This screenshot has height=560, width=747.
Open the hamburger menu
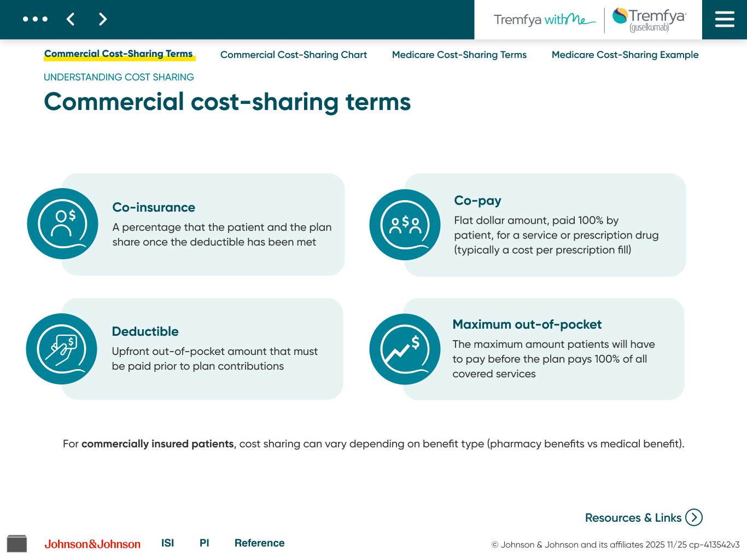click(724, 19)
